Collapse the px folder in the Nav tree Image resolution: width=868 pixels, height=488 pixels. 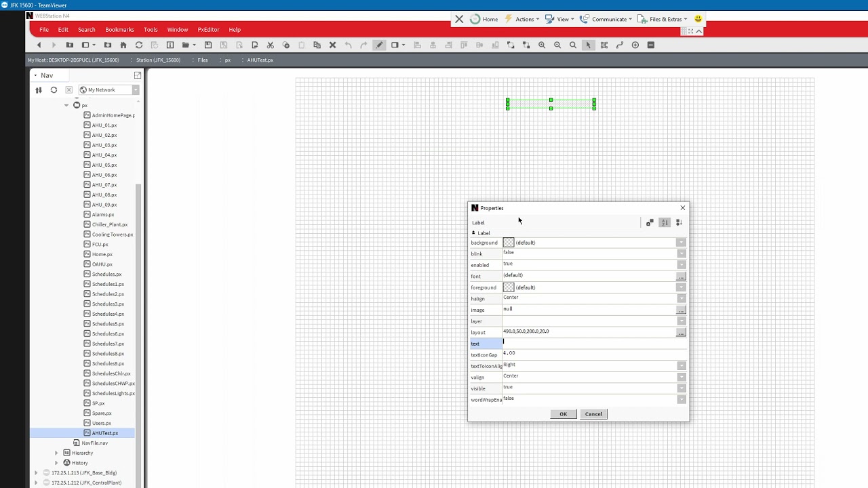pos(66,105)
